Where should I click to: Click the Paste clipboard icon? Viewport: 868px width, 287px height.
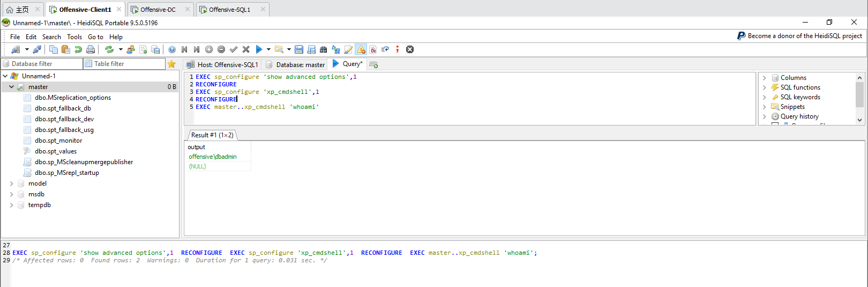[x=66, y=49]
